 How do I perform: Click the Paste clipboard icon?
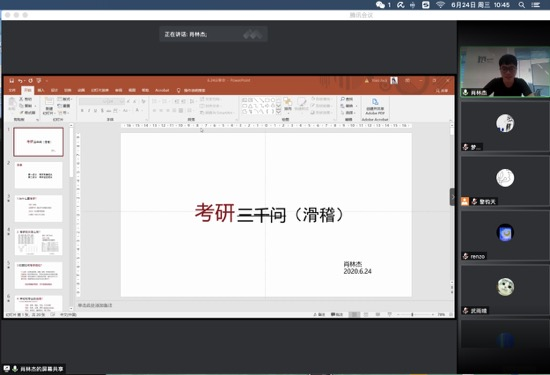pos(12,104)
